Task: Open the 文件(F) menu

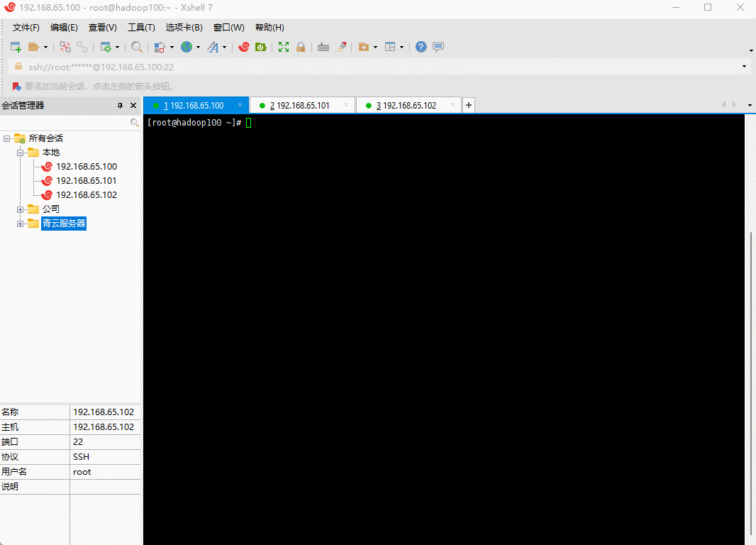Action: click(26, 28)
